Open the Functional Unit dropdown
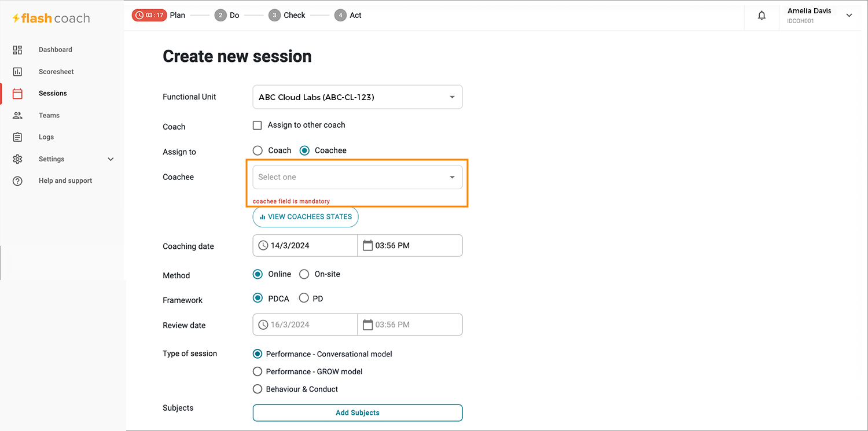 coord(358,97)
